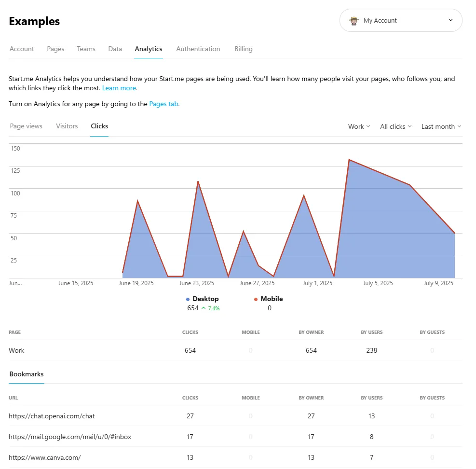Switch to the Pages tab
Screen dimensions: 476x469
55,49
